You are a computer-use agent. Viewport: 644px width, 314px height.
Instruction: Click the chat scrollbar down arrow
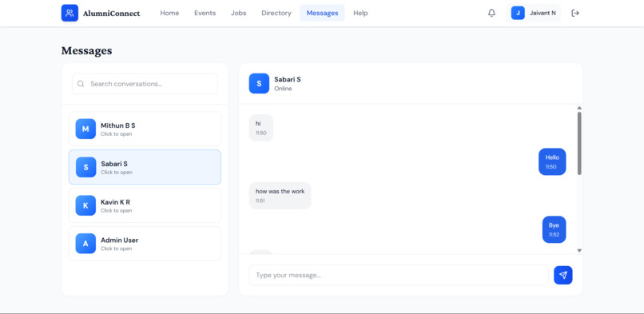pyautogui.click(x=579, y=250)
